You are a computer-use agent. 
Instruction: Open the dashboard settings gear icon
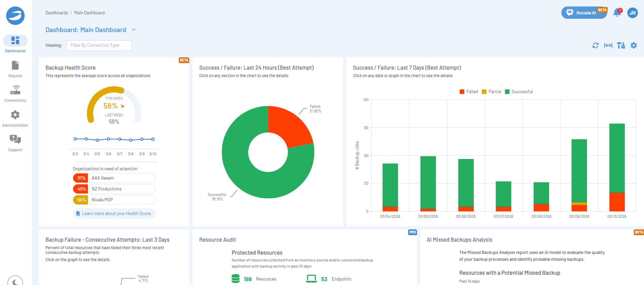click(634, 45)
